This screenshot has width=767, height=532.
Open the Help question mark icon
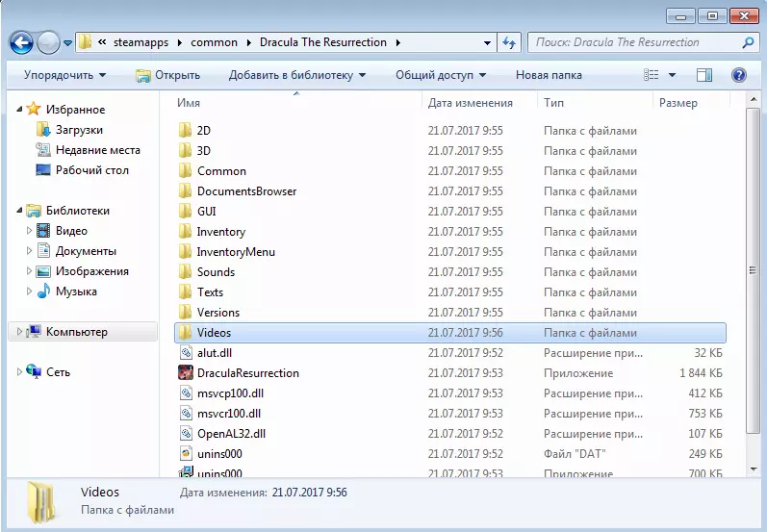pyautogui.click(x=739, y=75)
